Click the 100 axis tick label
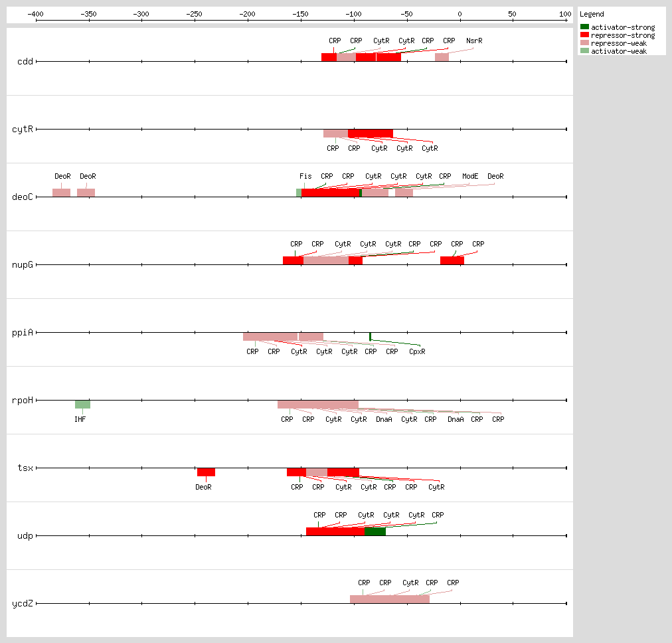The image size is (672, 643). [x=565, y=14]
